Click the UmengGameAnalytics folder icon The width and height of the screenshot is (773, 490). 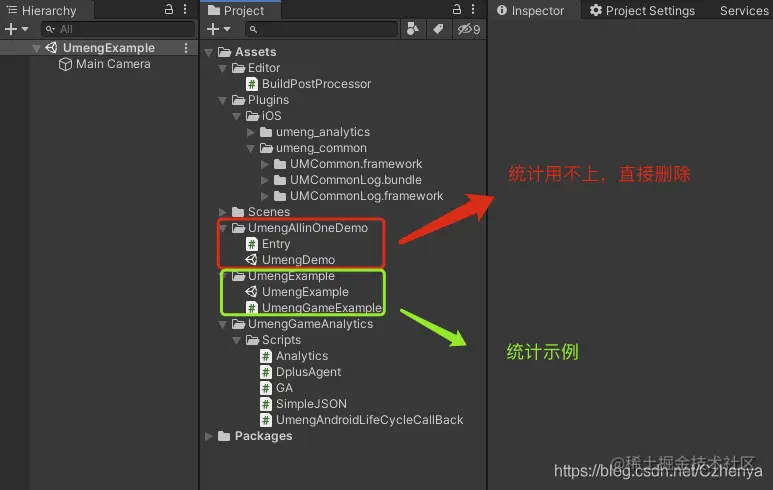click(238, 324)
